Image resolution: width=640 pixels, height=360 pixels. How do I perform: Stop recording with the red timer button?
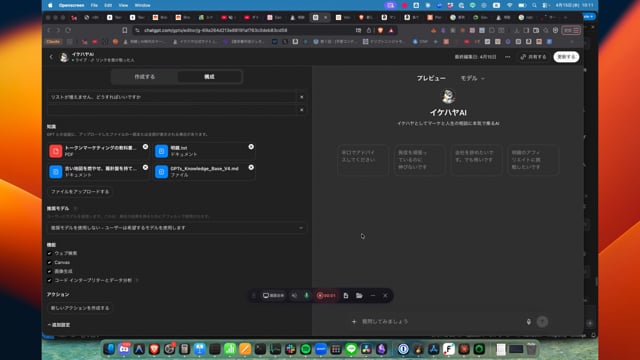tap(326, 296)
